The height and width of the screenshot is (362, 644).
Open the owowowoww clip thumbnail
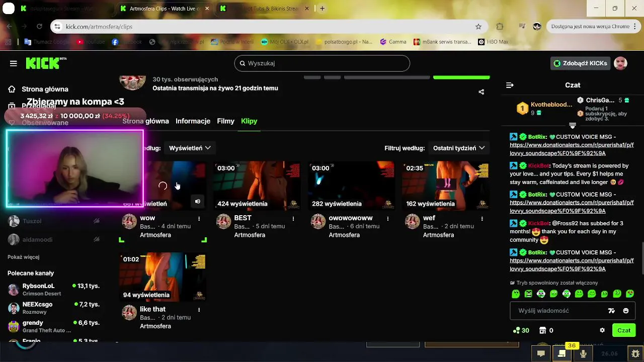point(351,186)
